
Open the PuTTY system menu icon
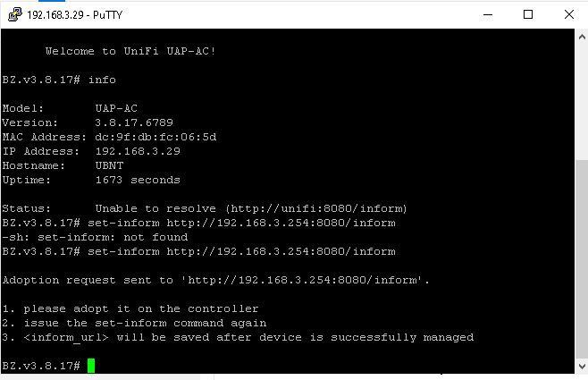point(15,14)
